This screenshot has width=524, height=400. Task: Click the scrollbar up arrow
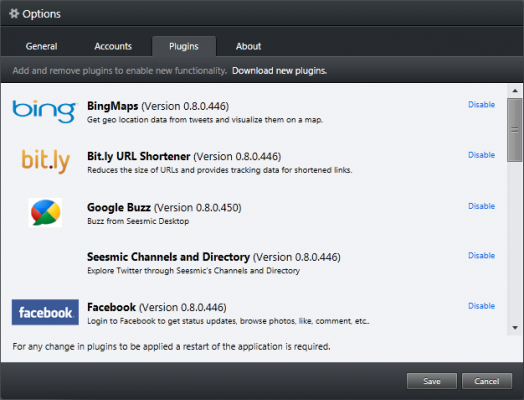[515, 91]
